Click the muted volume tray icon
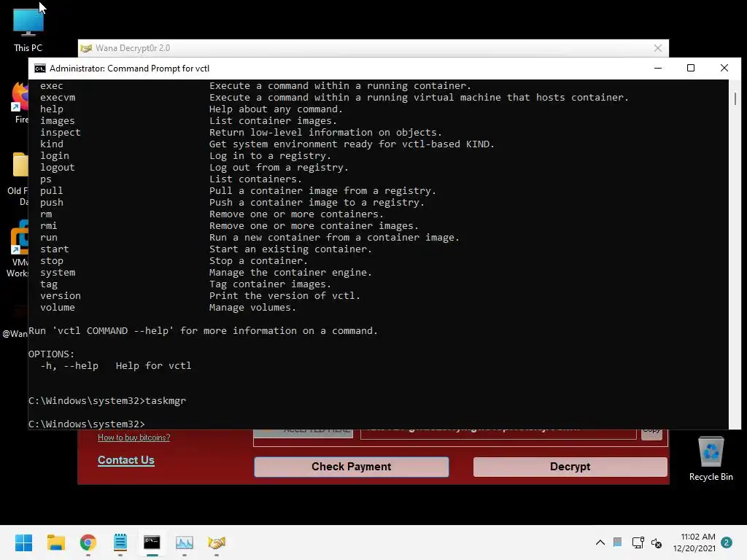This screenshot has width=747, height=560. pyautogui.click(x=657, y=542)
